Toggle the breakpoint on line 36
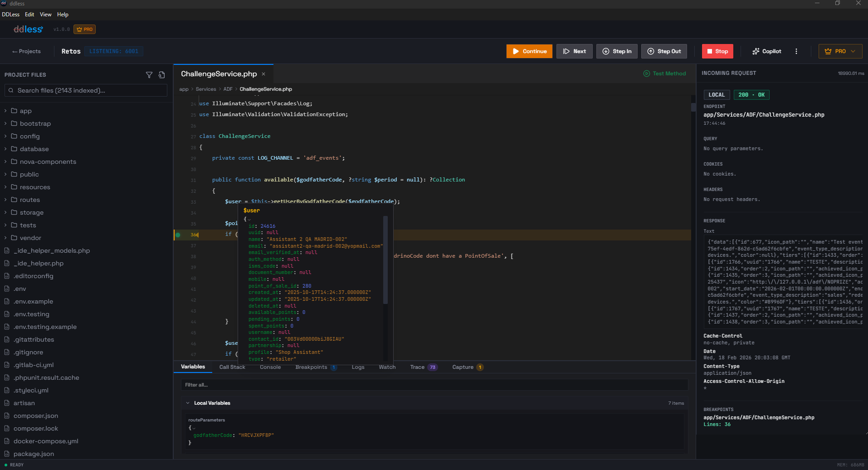The image size is (868, 470). 178,235
